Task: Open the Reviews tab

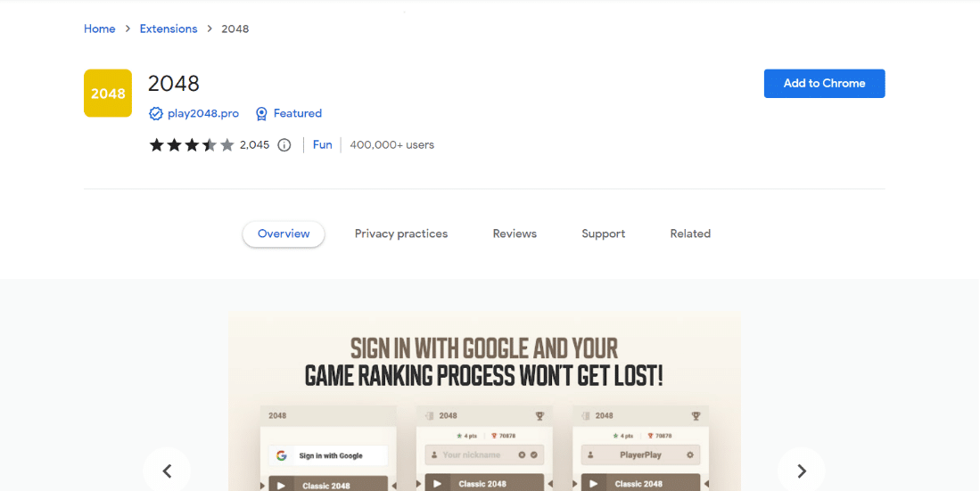Action: tap(515, 233)
